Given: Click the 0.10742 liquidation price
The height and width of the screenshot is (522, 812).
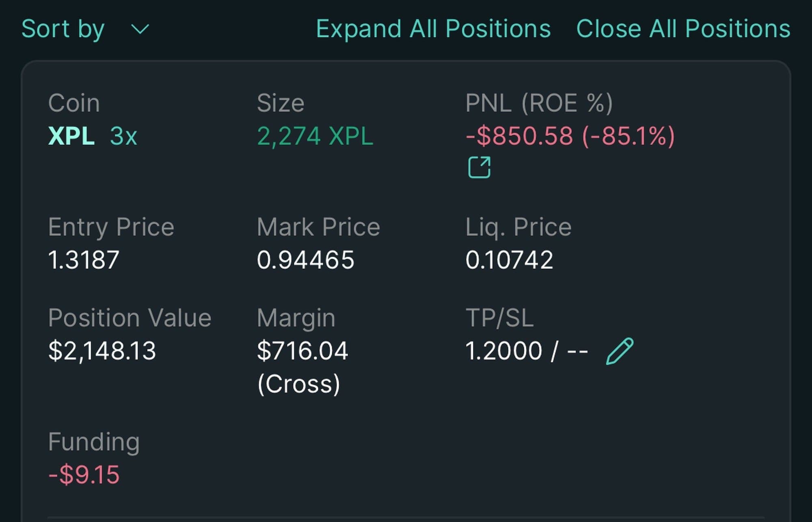Looking at the screenshot, I should pyautogui.click(x=509, y=260).
